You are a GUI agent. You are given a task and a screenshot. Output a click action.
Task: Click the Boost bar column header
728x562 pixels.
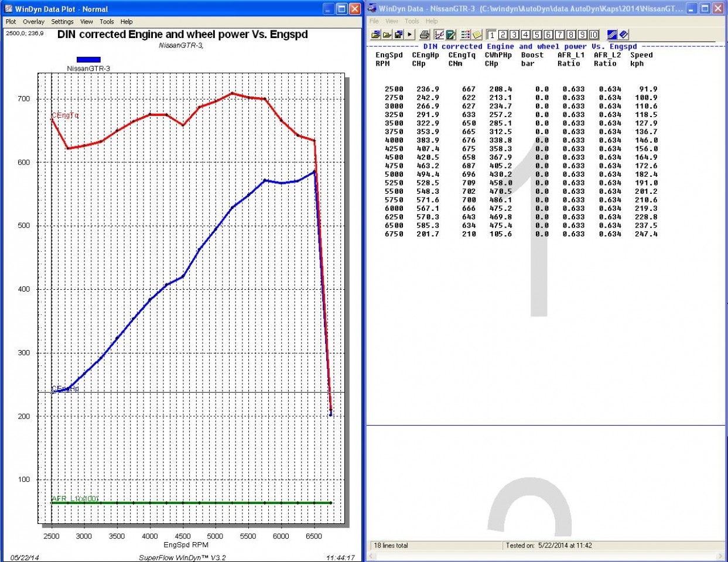pos(532,59)
